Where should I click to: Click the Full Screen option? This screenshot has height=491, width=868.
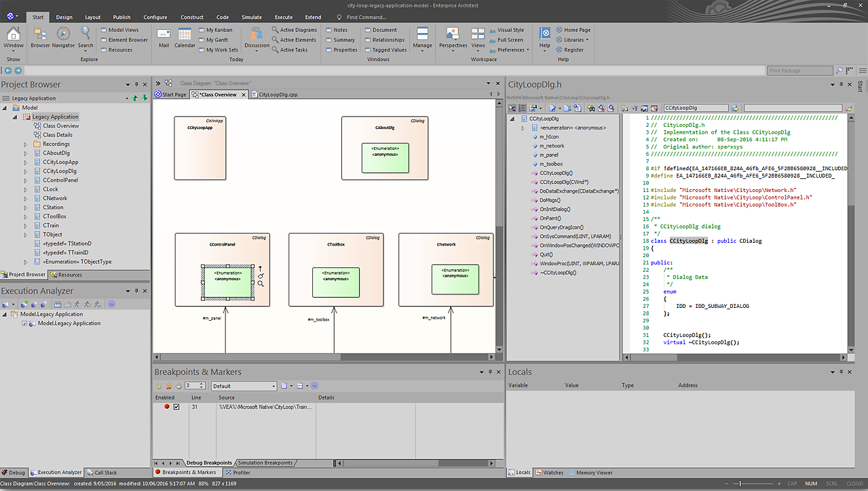(x=506, y=40)
